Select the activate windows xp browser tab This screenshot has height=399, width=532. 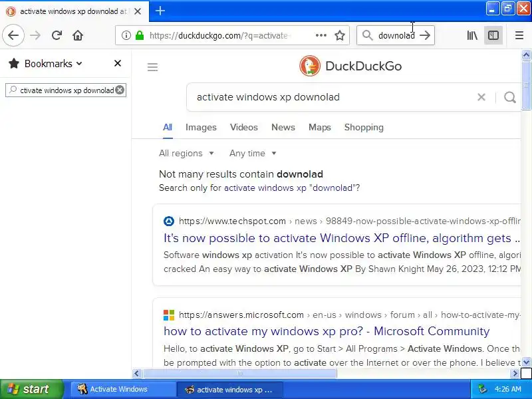click(x=74, y=11)
